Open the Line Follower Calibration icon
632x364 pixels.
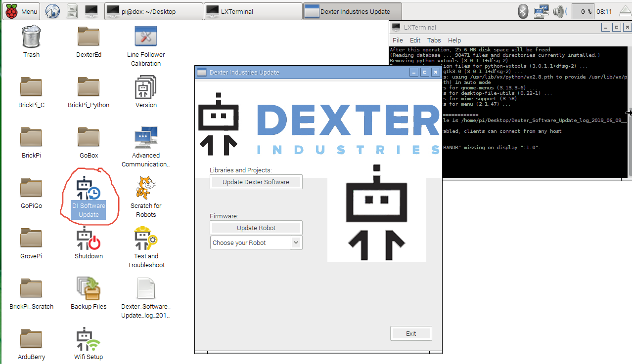[x=146, y=38]
